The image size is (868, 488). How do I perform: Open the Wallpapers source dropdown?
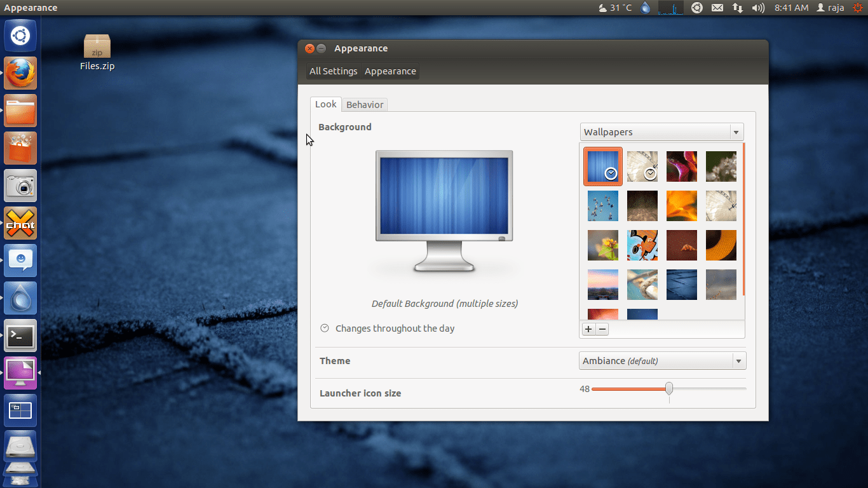661,132
